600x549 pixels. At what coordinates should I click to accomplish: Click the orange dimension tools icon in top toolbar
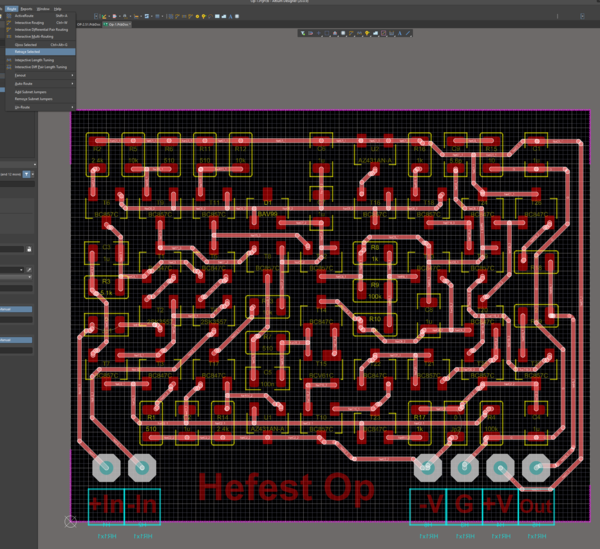[136, 16]
